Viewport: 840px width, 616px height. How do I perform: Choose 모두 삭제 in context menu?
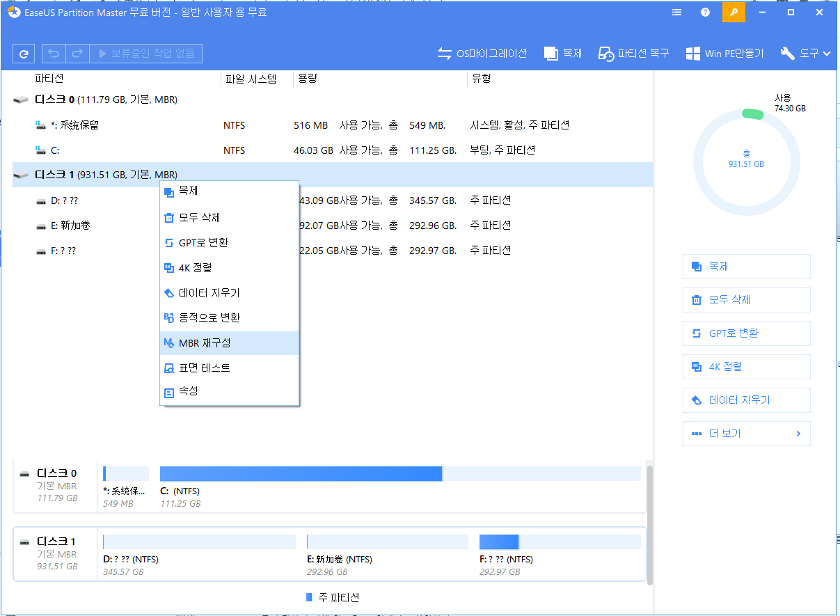tap(230, 218)
